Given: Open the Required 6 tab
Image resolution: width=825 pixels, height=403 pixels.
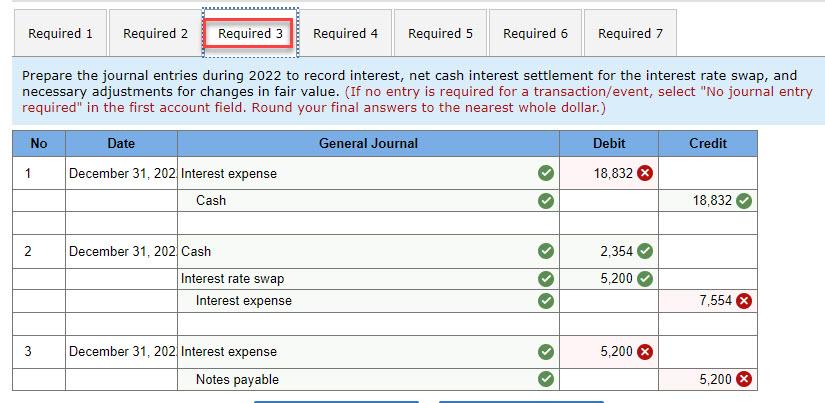Looking at the screenshot, I should click(x=536, y=33).
